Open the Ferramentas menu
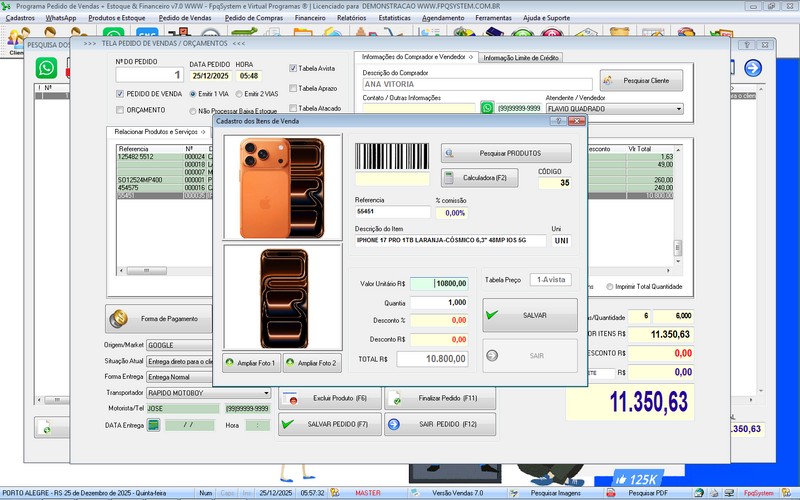This screenshot has height=500, width=800. (x=493, y=18)
